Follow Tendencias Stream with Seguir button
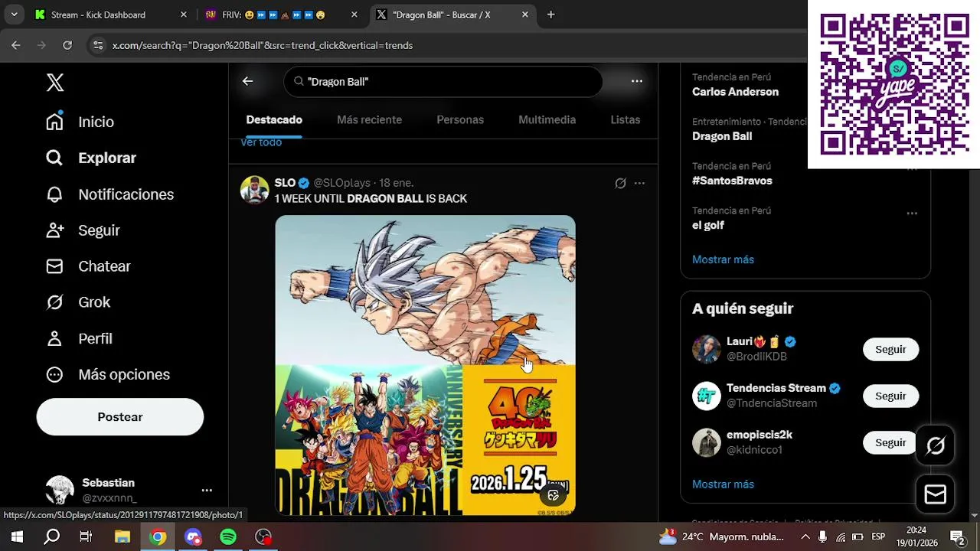This screenshot has width=980, height=551. pos(890,396)
